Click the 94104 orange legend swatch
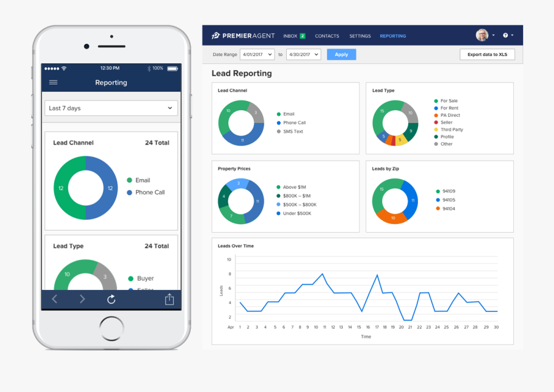This screenshot has width=554, height=392. 438,209
